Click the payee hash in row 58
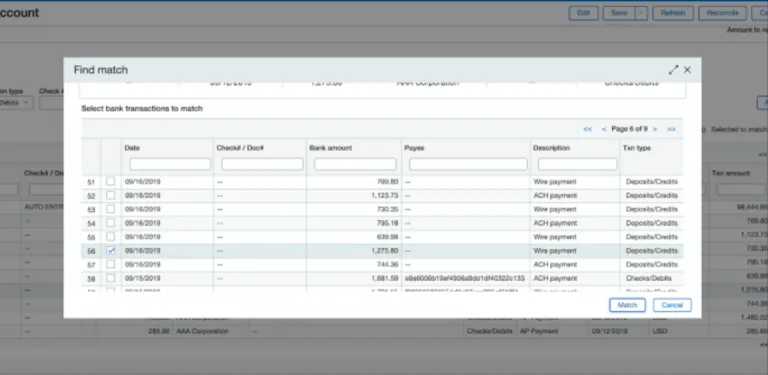 tap(464, 278)
